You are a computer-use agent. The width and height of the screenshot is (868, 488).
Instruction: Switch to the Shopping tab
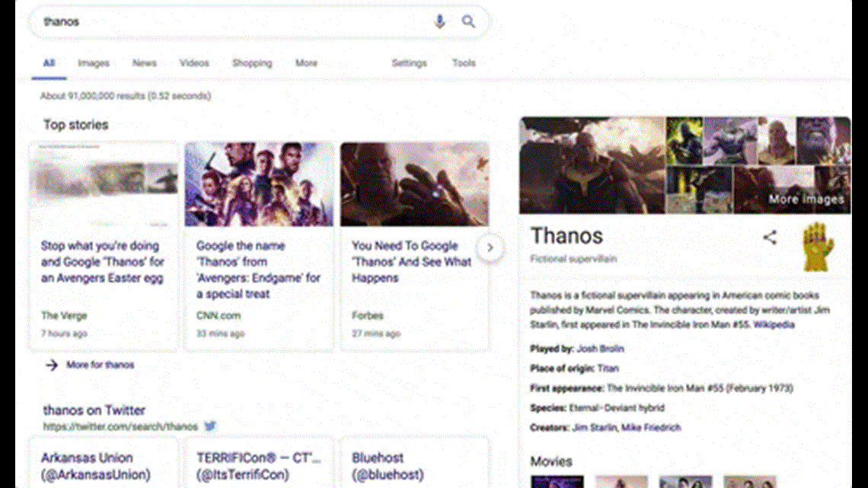point(252,63)
